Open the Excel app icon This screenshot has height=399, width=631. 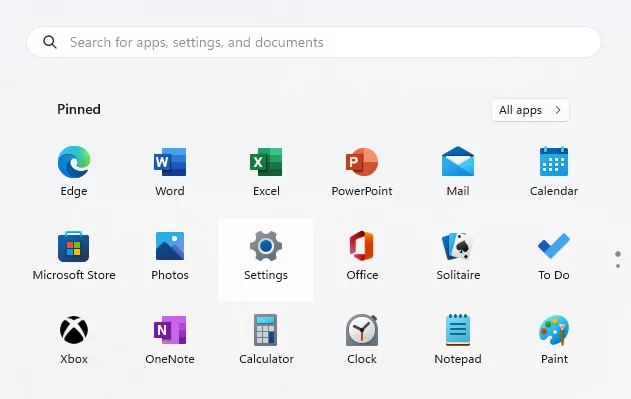tap(266, 162)
